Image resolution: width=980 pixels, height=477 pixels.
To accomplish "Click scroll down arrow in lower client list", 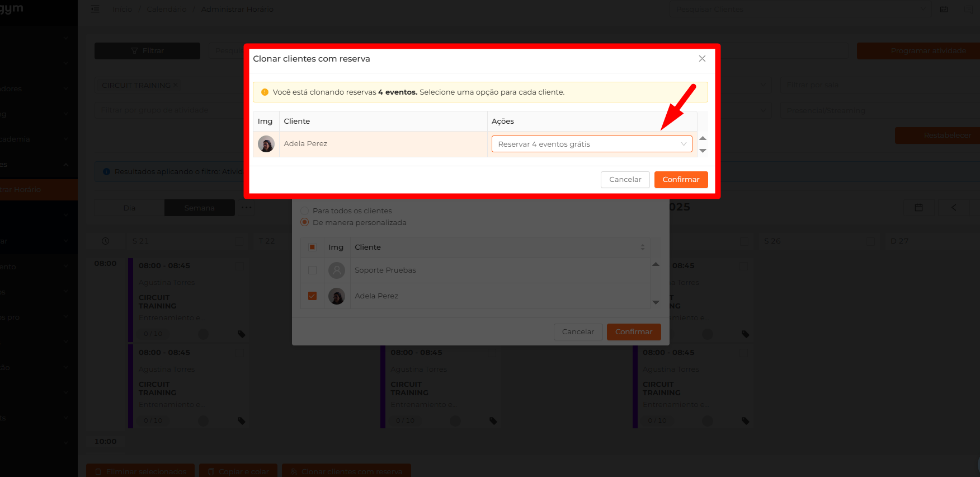I will 656,302.
